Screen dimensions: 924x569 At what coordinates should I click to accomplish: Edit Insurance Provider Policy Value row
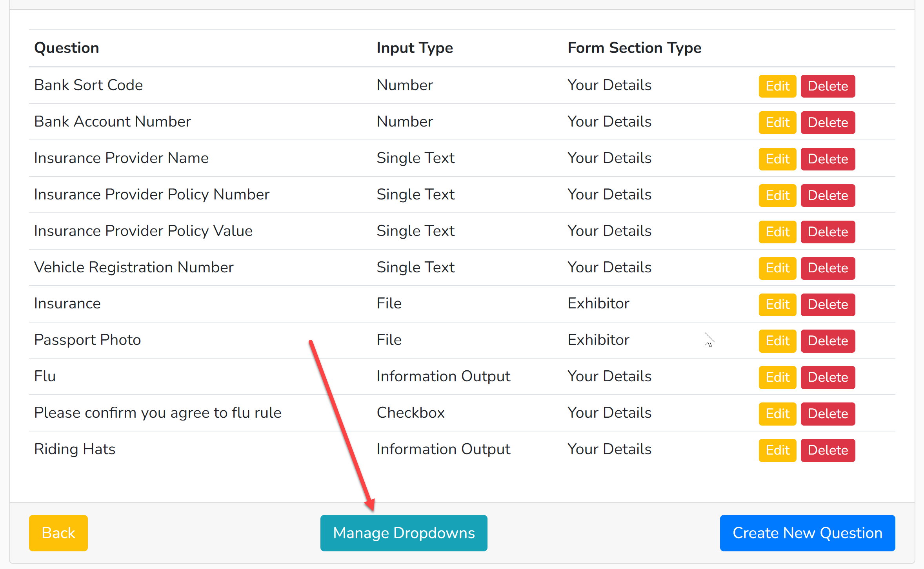[x=777, y=232]
